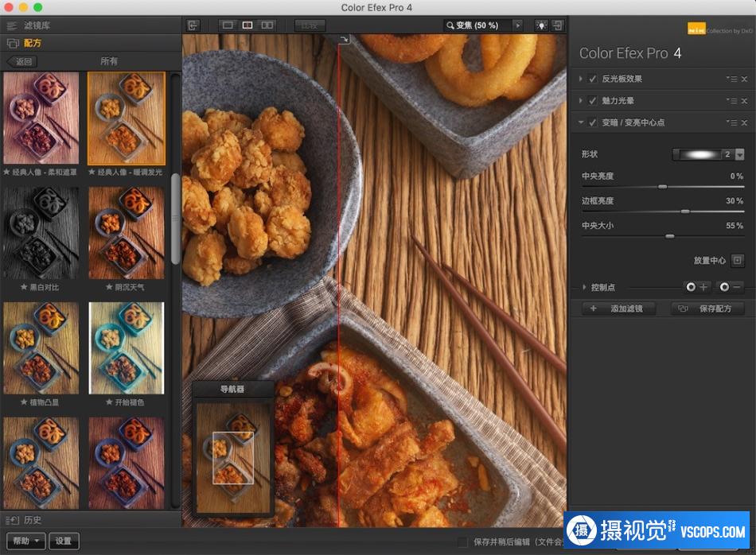
Task: Expand the 控制点 section
Action: point(584,287)
